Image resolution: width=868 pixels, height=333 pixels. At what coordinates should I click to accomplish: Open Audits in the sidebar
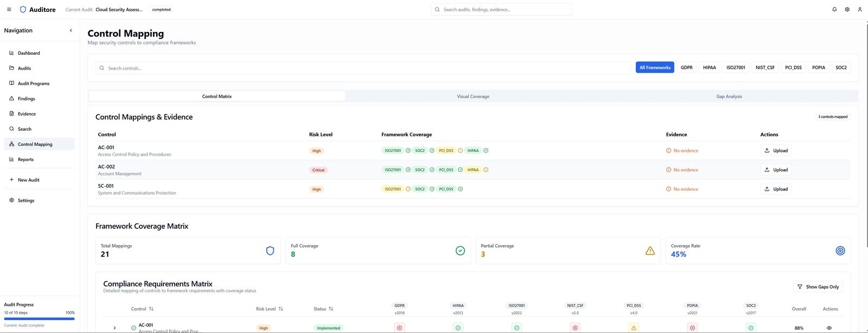[39, 68]
